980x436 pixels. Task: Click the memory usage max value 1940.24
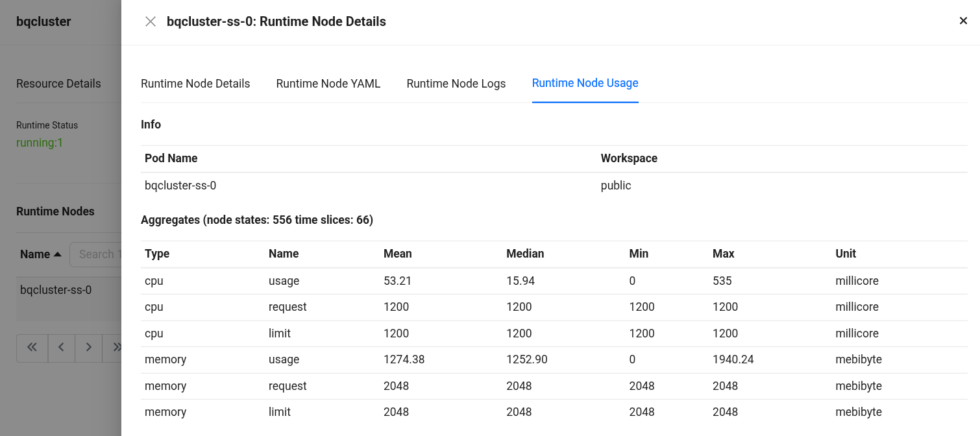[733, 359]
